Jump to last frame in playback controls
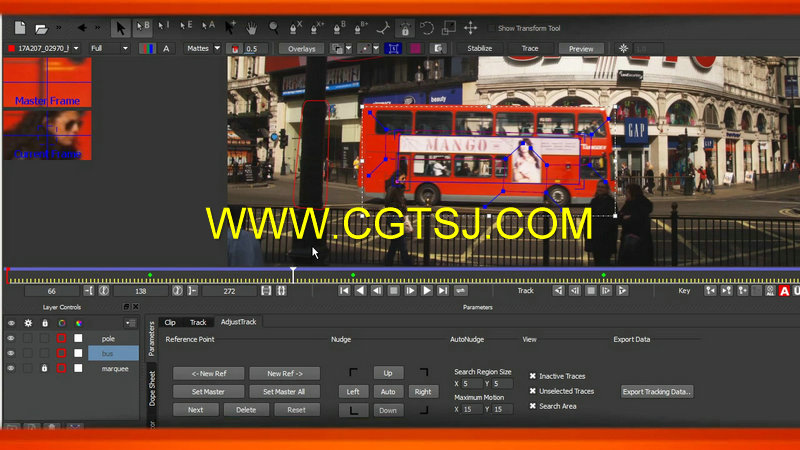800x450 pixels. pyautogui.click(x=443, y=291)
